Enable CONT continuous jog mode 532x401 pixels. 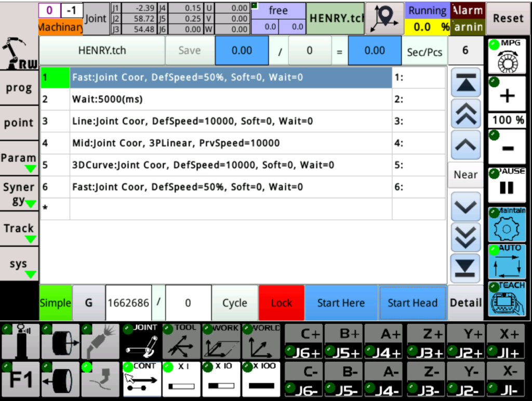(x=141, y=379)
